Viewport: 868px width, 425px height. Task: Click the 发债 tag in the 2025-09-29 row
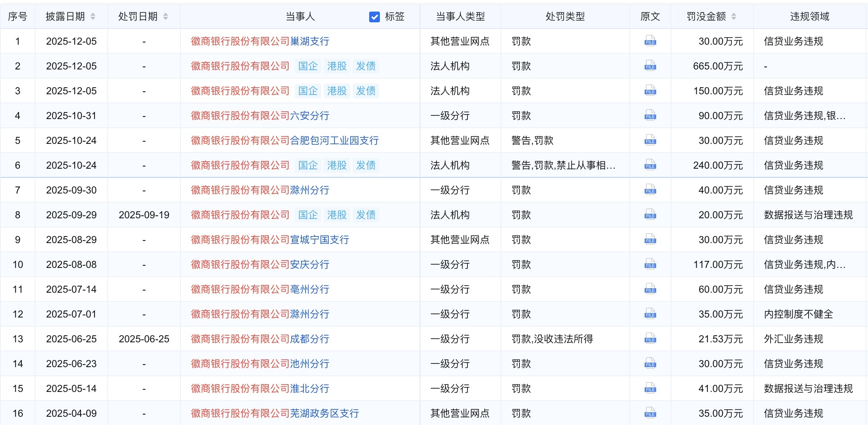tap(366, 215)
